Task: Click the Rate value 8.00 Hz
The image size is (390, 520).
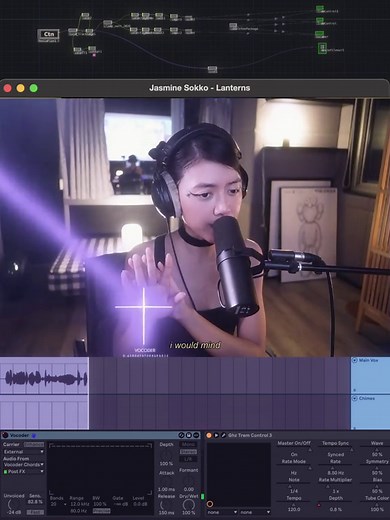Action: [x=335, y=473]
